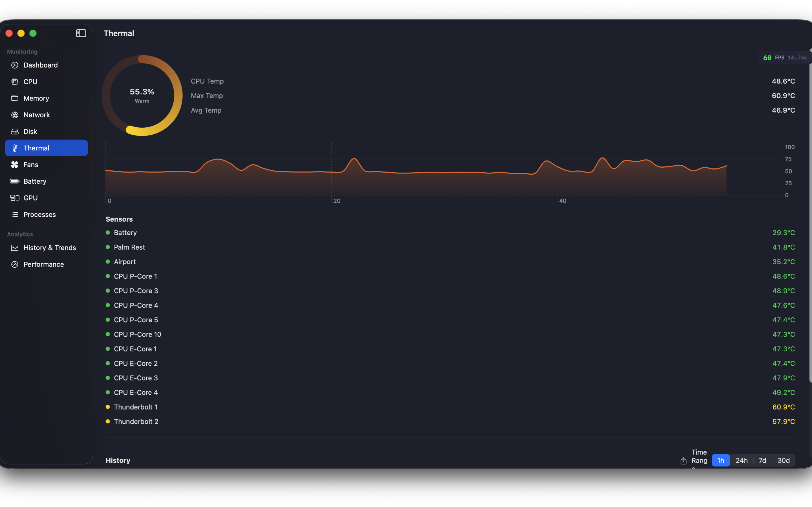Click the Thunderbolt 1 sensor row
Image resolution: width=812 pixels, height=507 pixels.
click(x=136, y=407)
